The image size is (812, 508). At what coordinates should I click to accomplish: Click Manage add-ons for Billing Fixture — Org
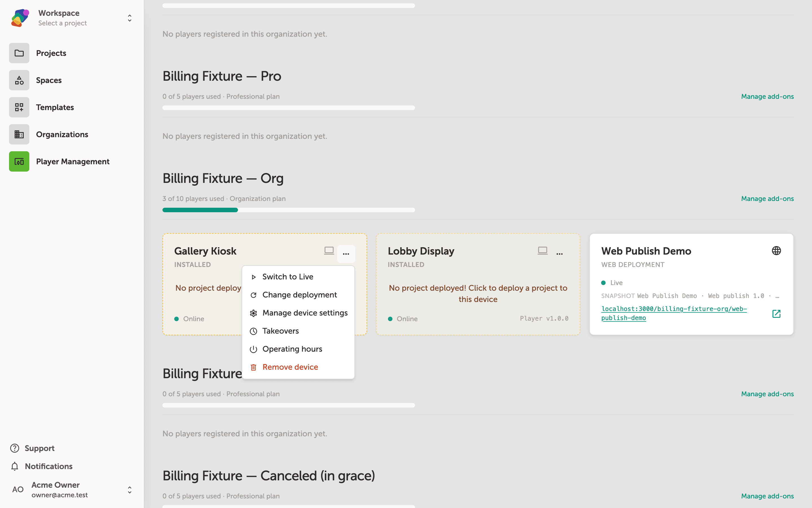click(x=767, y=199)
